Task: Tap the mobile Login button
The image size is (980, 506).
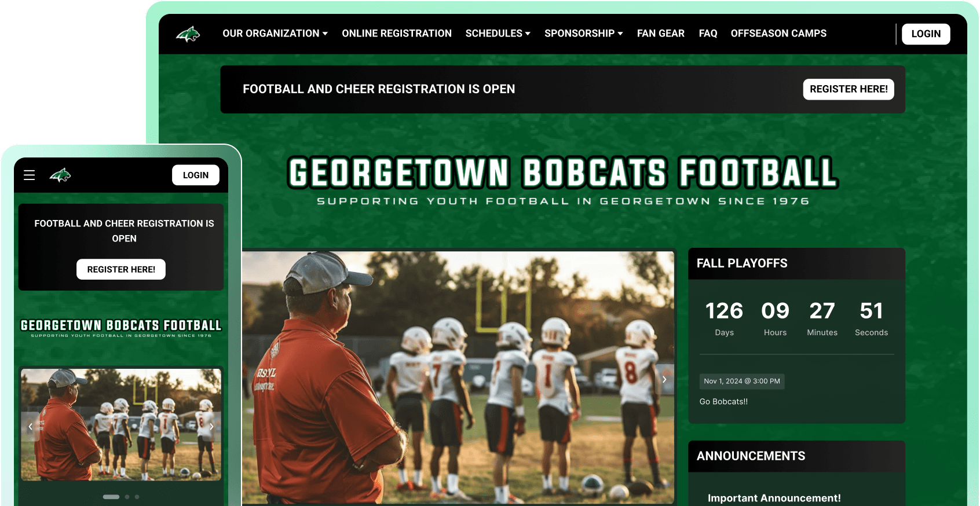Action: coord(196,175)
